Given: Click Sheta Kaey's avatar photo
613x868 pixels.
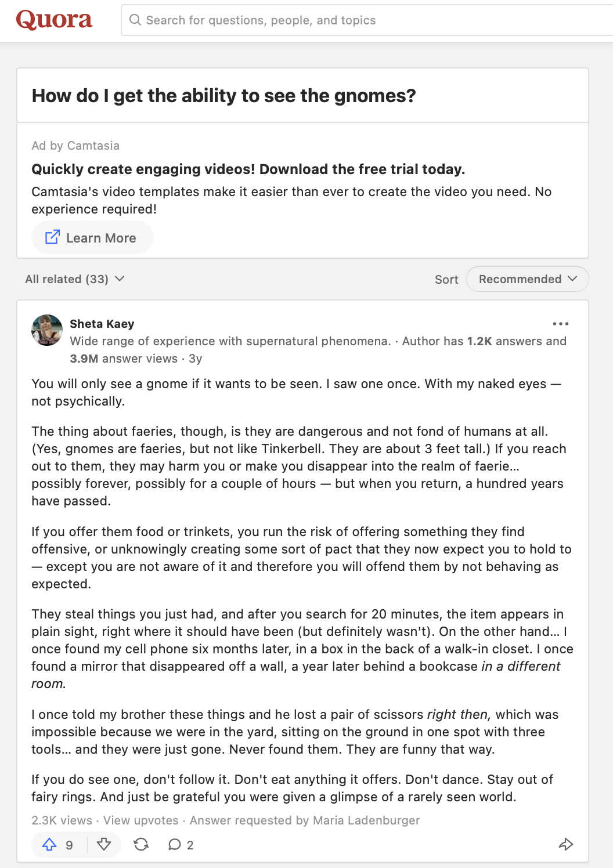Looking at the screenshot, I should click(47, 330).
